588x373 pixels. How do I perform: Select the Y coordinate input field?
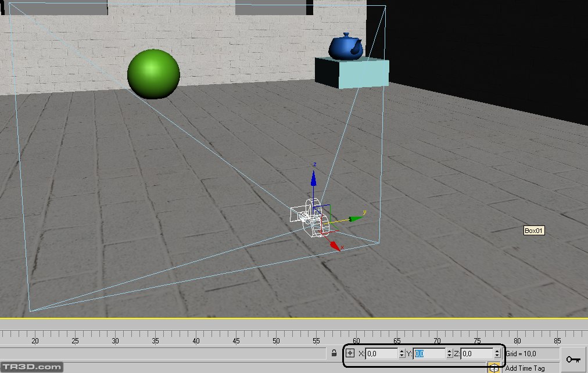(x=429, y=353)
